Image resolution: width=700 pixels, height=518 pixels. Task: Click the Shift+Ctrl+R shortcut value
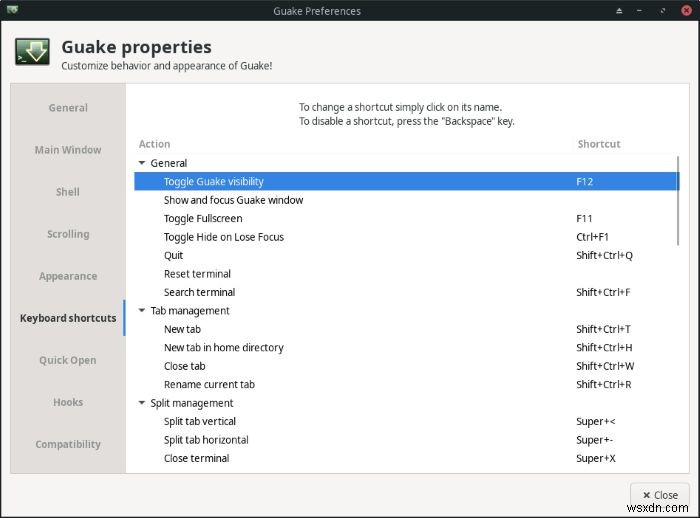point(604,384)
